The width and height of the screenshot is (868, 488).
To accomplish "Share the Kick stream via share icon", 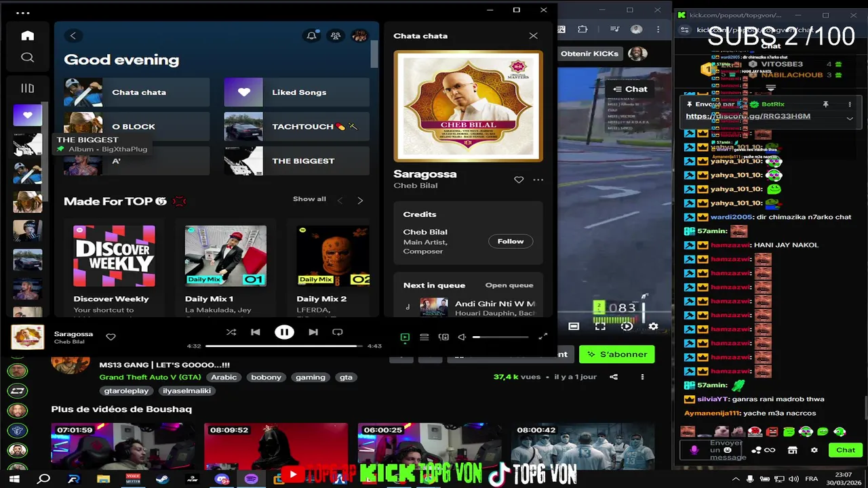I will (x=614, y=377).
